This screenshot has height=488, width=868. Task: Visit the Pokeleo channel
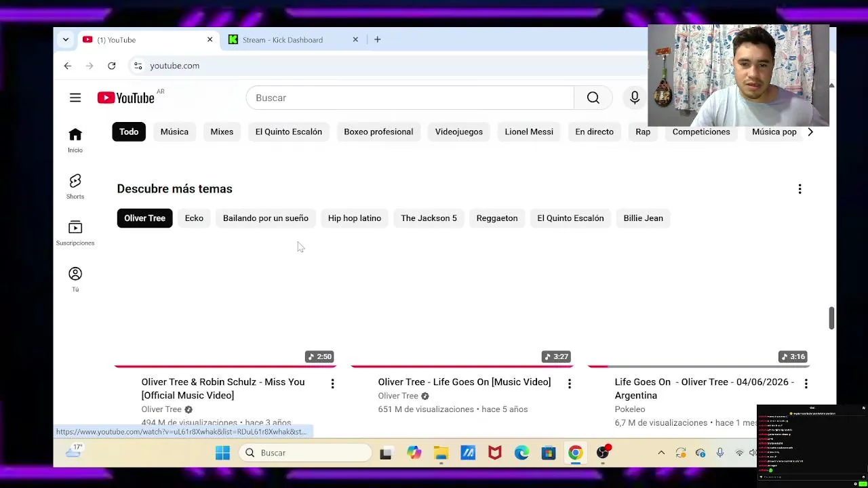coord(630,409)
